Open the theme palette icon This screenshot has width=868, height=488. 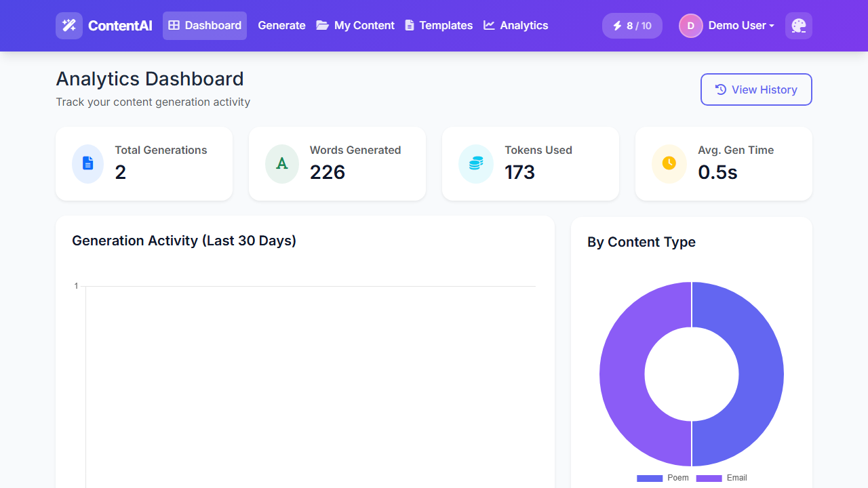[x=798, y=26]
